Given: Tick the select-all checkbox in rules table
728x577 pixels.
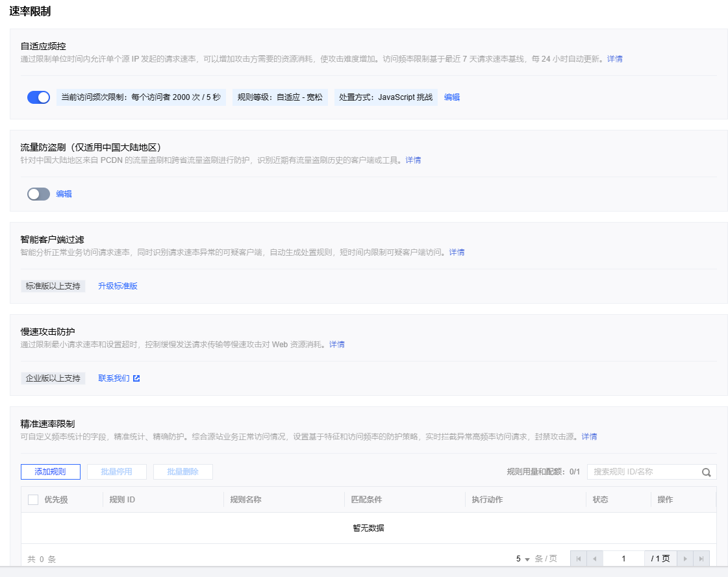Looking at the screenshot, I should [x=33, y=500].
